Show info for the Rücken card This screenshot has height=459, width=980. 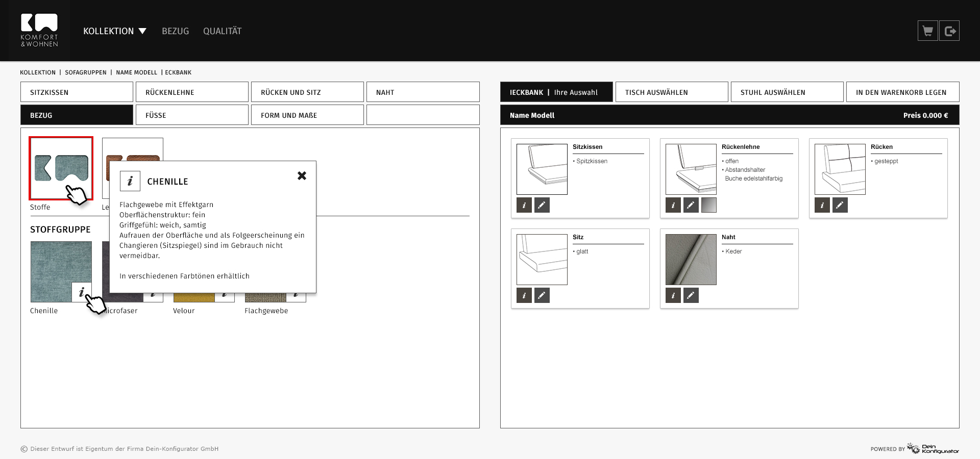coord(822,205)
